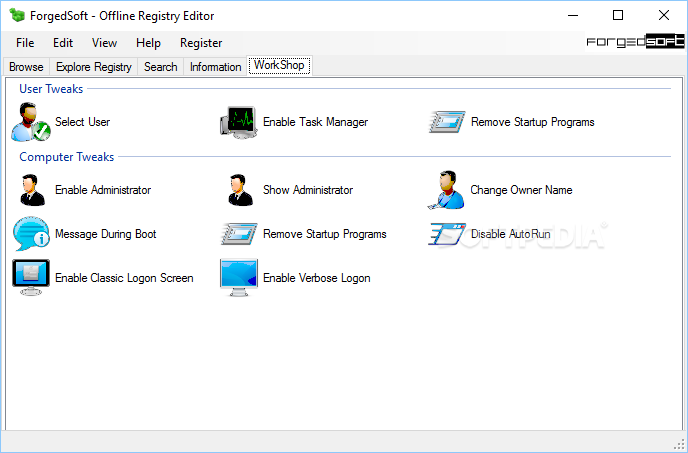This screenshot has height=453, width=688.
Task: Click the Message During Boot speech bubble icon
Action: 31,234
